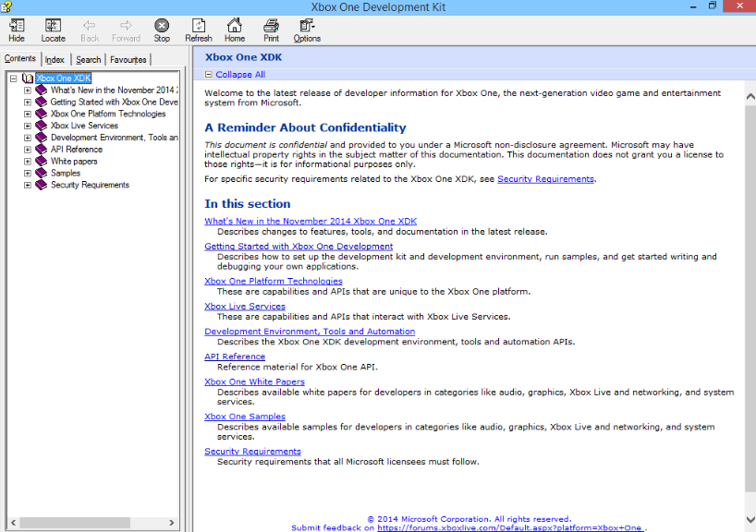Open the Options toolbar icon
The height and width of the screenshot is (532, 756).
point(307,26)
